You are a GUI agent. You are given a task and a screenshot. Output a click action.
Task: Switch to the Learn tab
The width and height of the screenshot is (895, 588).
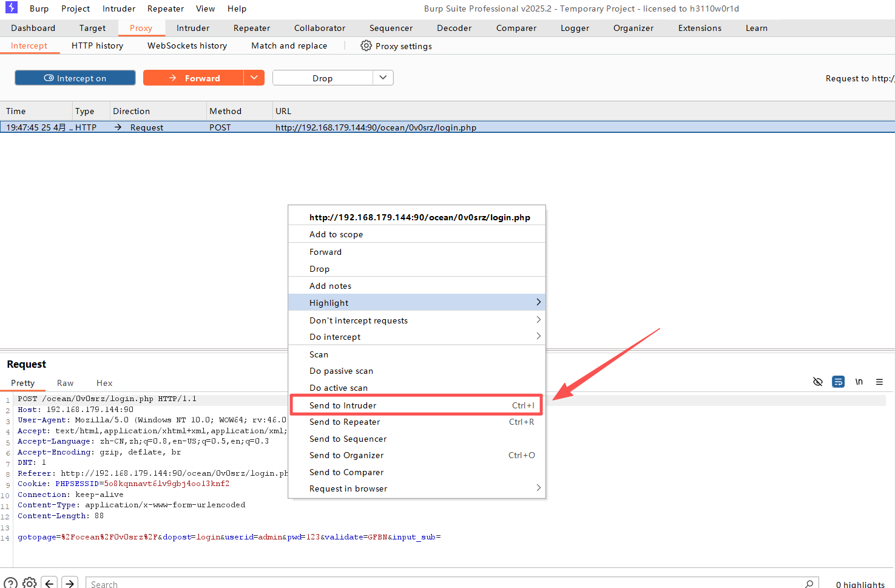coord(757,28)
